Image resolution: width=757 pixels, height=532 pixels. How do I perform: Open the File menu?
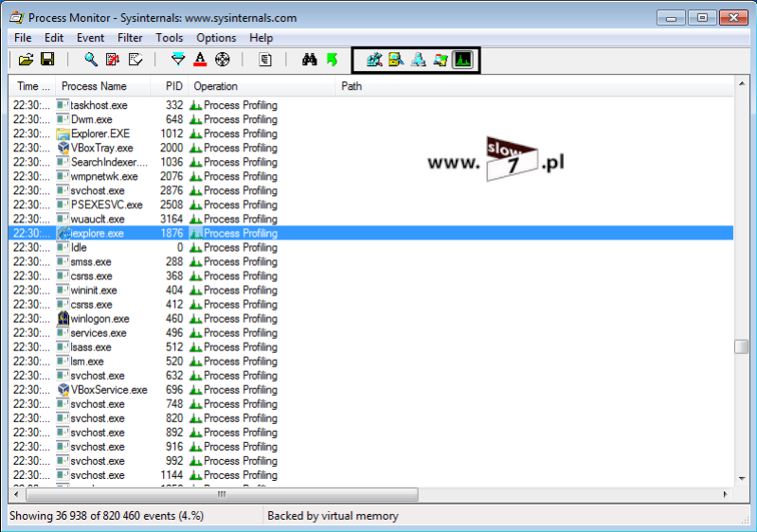(x=23, y=38)
